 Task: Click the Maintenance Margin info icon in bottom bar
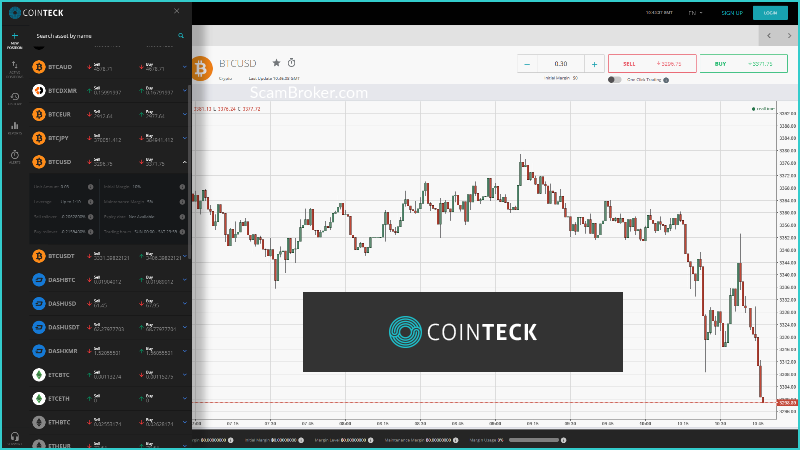point(456,440)
